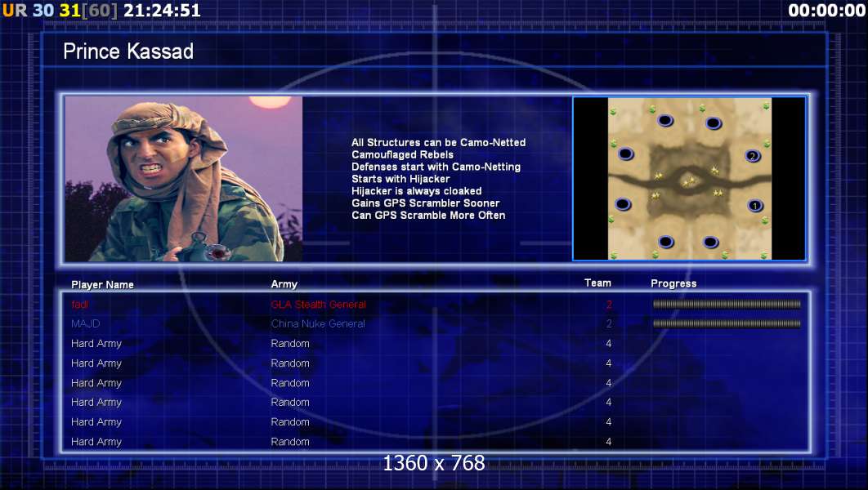The width and height of the screenshot is (868, 490).
Task: Click the 'Progress' column header
Action: coord(673,283)
